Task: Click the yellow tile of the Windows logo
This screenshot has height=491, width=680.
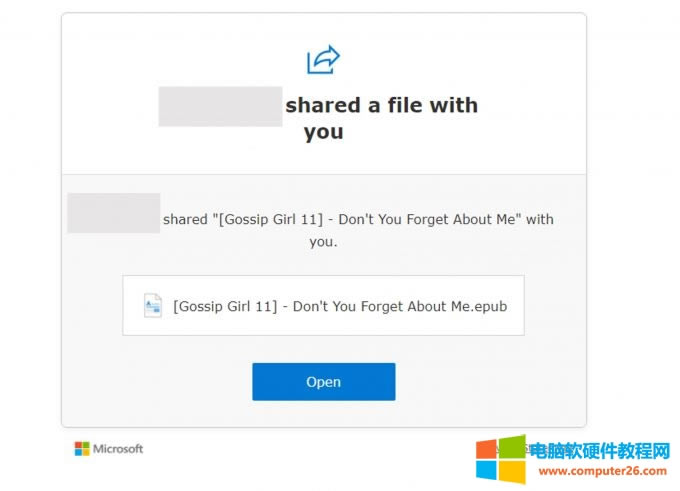Action: pos(513,472)
